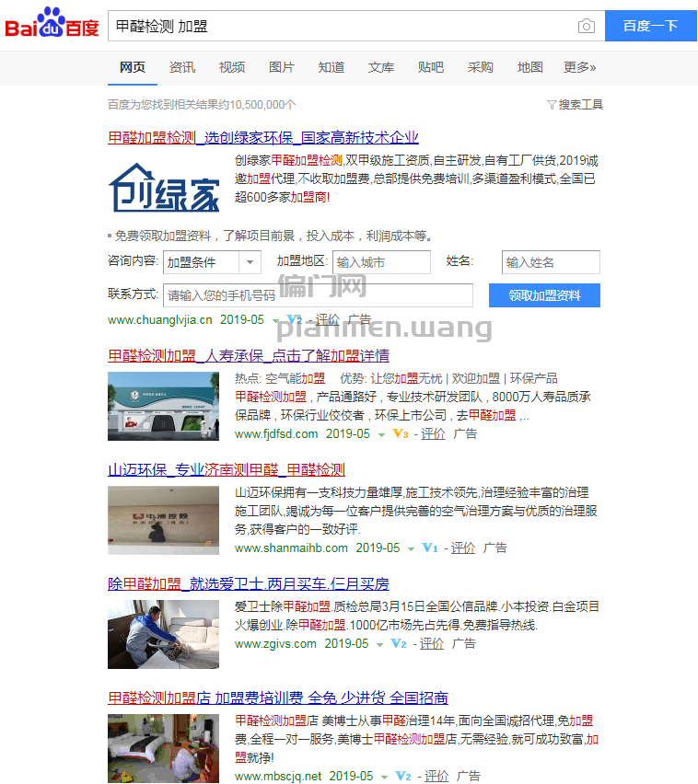Open 除甲醛加盟_就选爱卫士 result title
698x784 pixels.
(x=249, y=583)
